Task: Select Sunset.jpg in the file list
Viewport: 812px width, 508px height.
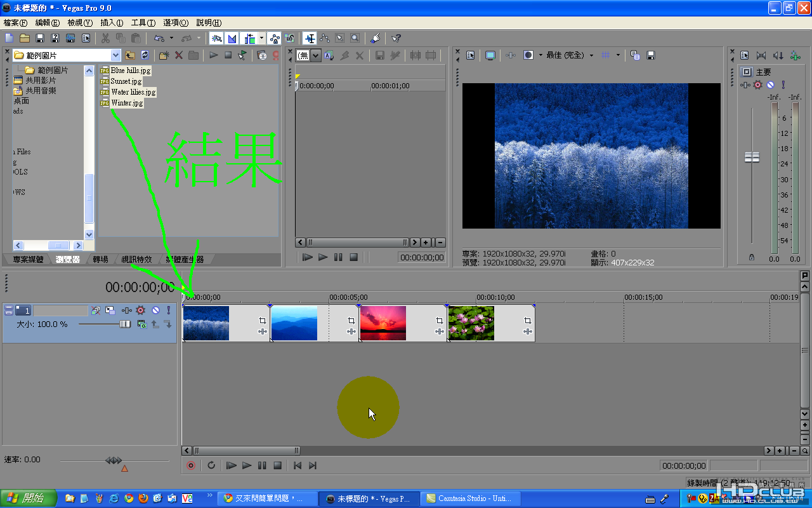Action: click(x=126, y=81)
